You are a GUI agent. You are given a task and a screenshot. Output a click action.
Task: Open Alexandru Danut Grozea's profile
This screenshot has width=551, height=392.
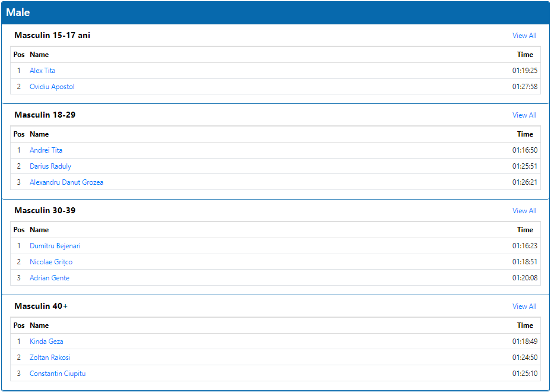pyautogui.click(x=66, y=182)
